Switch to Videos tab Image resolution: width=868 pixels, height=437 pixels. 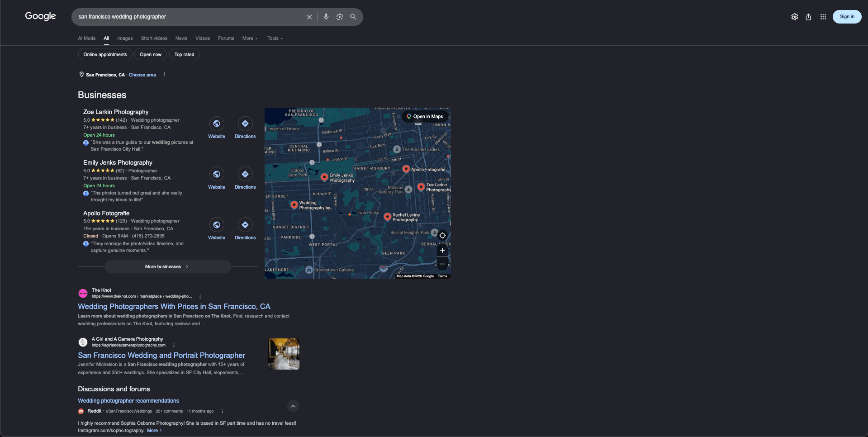pyautogui.click(x=203, y=38)
